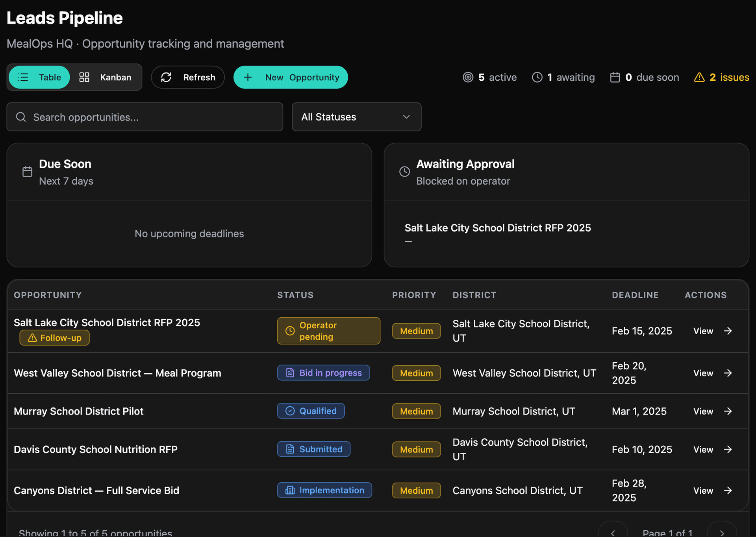Image resolution: width=756 pixels, height=537 pixels.
Task: Click the Follow-up badge under Salt Lake City RFP
Action: (x=54, y=337)
